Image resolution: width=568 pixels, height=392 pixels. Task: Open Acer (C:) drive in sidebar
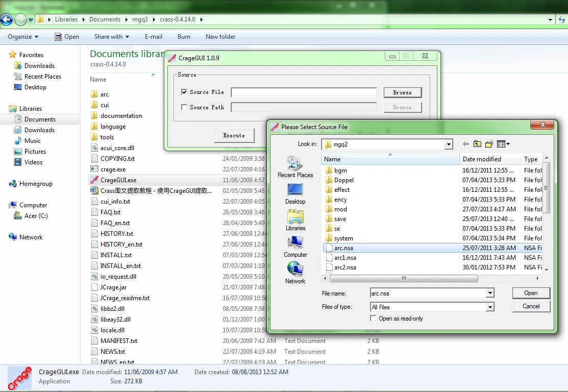36,215
